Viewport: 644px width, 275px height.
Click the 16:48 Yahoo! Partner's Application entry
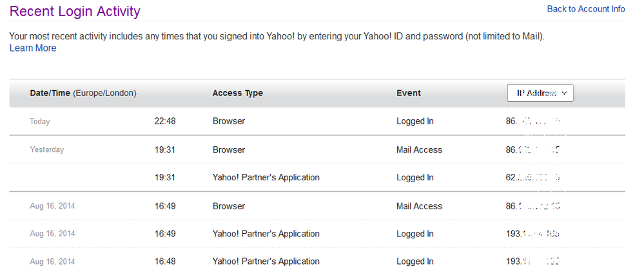click(x=266, y=261)
